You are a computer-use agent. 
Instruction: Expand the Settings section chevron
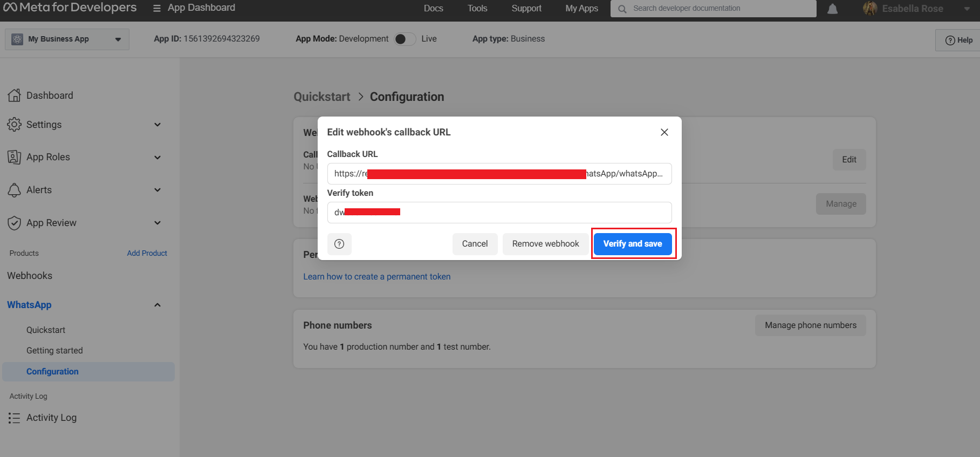coord(157,125)
